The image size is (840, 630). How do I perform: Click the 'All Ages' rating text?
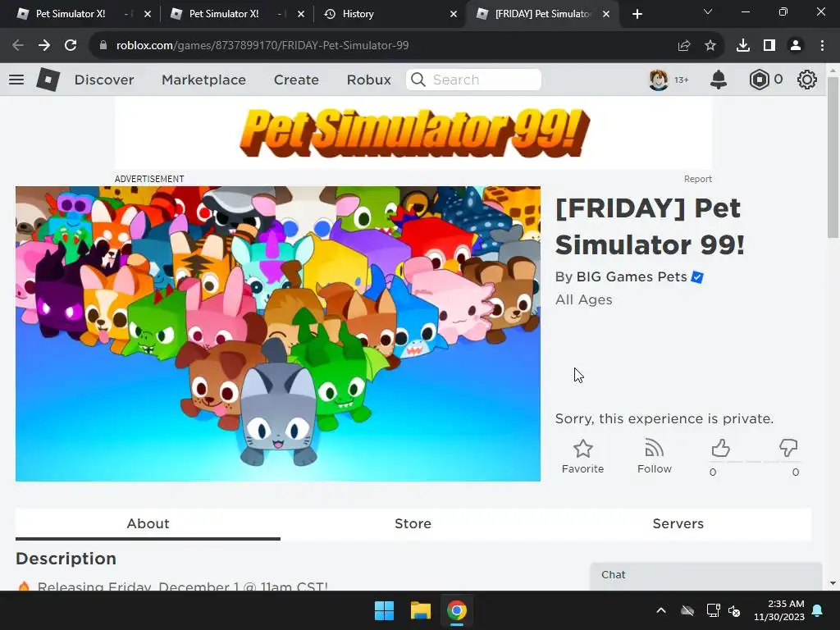[583, 300]
